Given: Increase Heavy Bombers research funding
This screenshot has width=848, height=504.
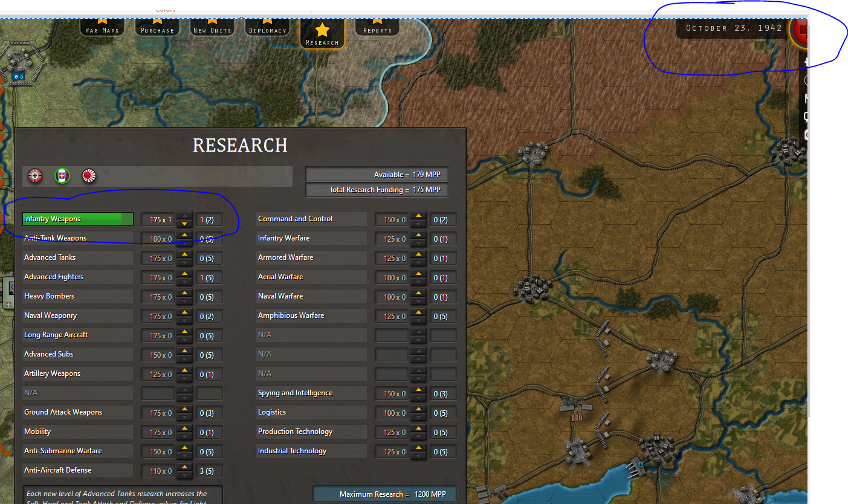Looking at the screenshot, I should point(185,292).
